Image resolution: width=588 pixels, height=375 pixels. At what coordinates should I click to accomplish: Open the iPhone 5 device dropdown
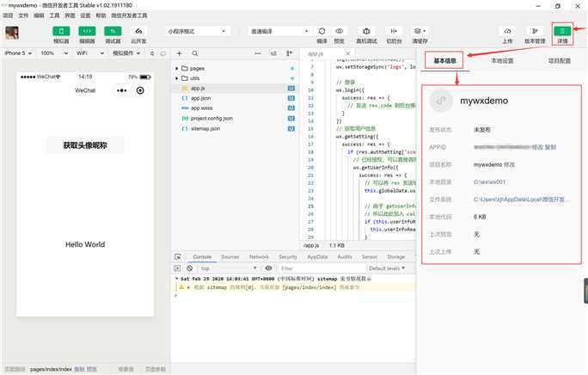[x=18, y=53]
